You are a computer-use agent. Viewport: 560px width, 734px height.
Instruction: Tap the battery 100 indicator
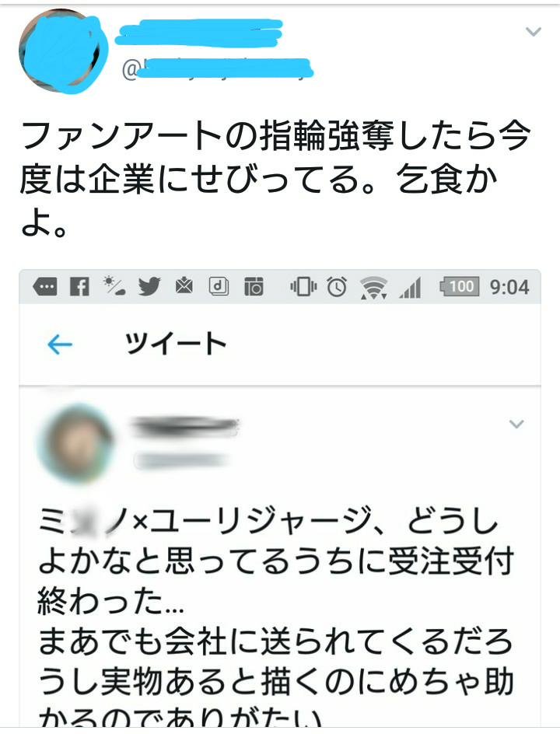click(x=460, y=286)
